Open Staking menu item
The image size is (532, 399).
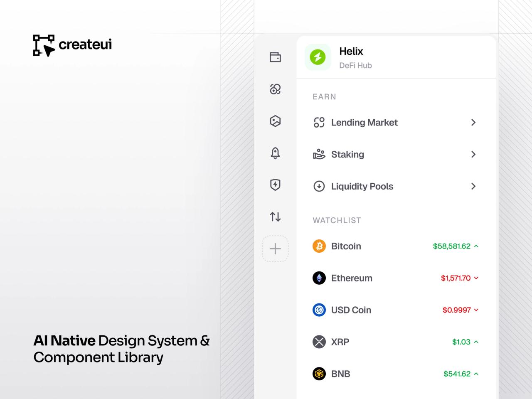(396, 154)
